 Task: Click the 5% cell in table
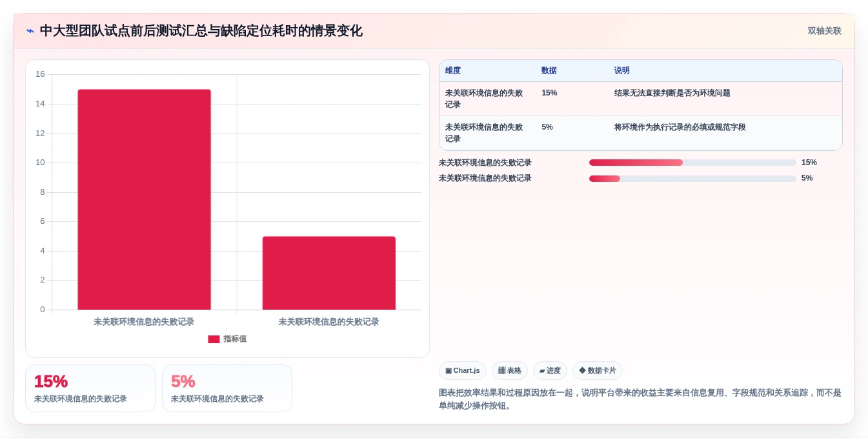(547, 127)
